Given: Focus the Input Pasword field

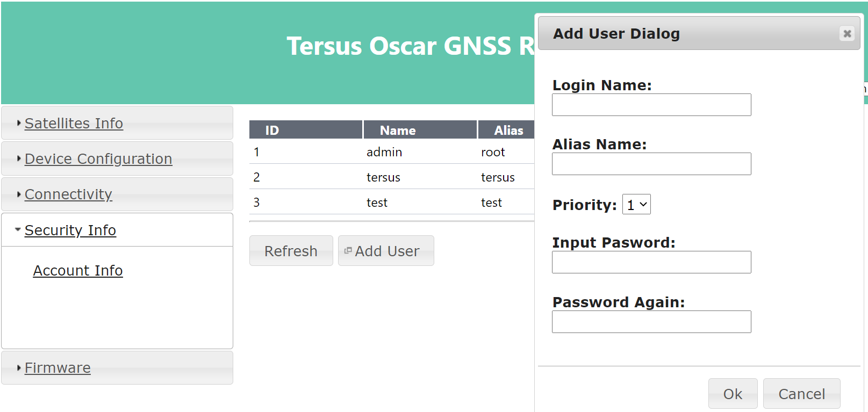Looking at the screenshot, I should click(x=651, y=262).
